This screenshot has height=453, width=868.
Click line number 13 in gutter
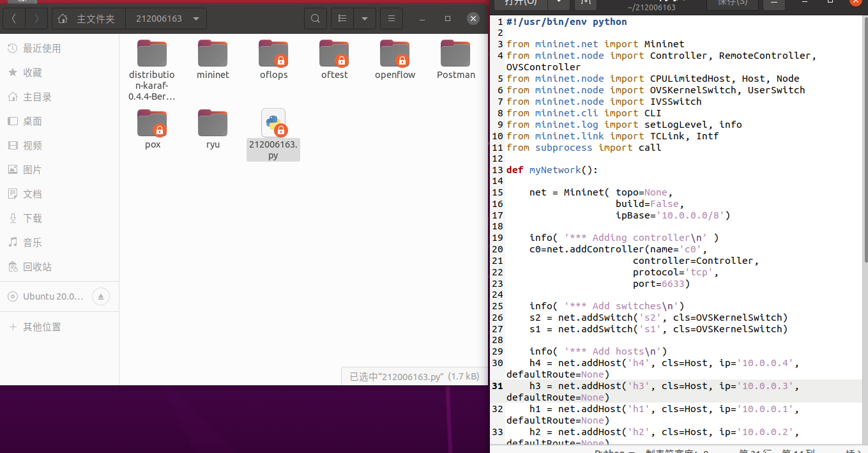(498, 170)
